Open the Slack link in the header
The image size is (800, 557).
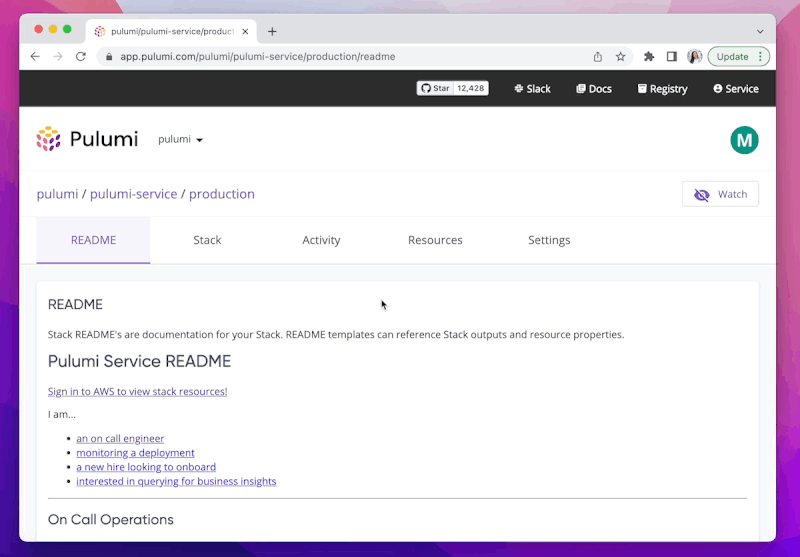(x=532, y=89)
